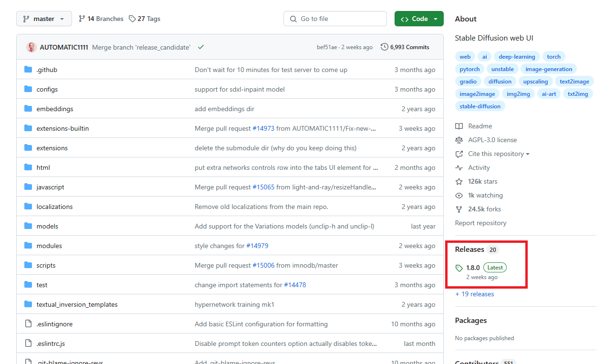Viewport: 605px width, 364px height.
Task: Open the Activity link with pulse icon
Action: coord(472,167)
